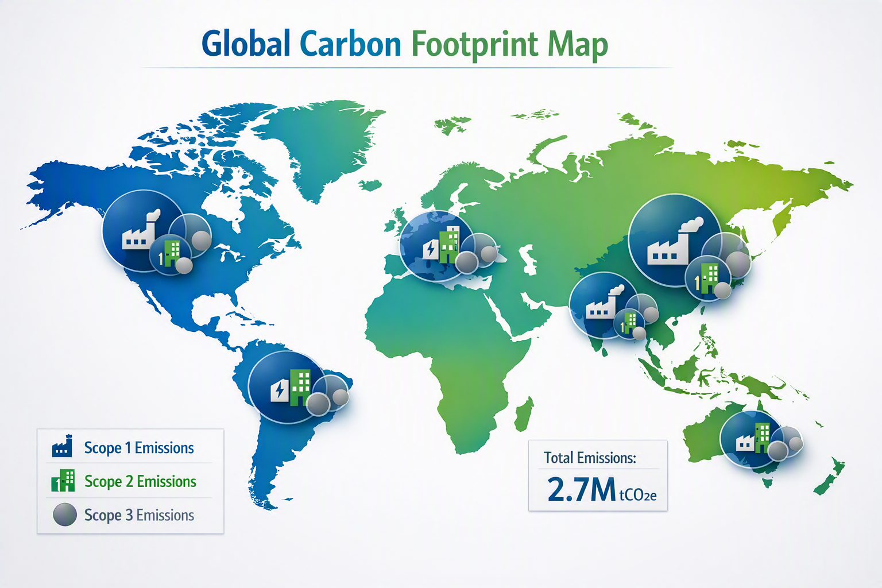The image size is (882, 588).
Task: Select the North America factory bubble
Action: tap(143, 230)
